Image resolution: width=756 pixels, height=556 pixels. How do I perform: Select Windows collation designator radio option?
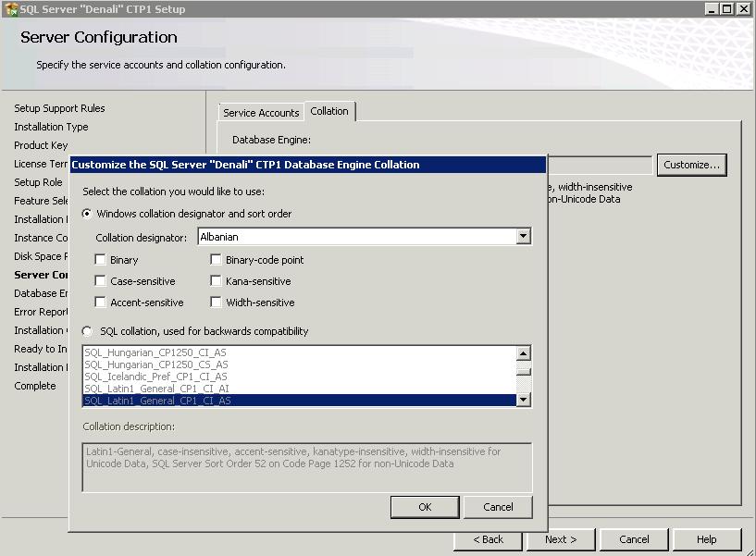[88, 215]
